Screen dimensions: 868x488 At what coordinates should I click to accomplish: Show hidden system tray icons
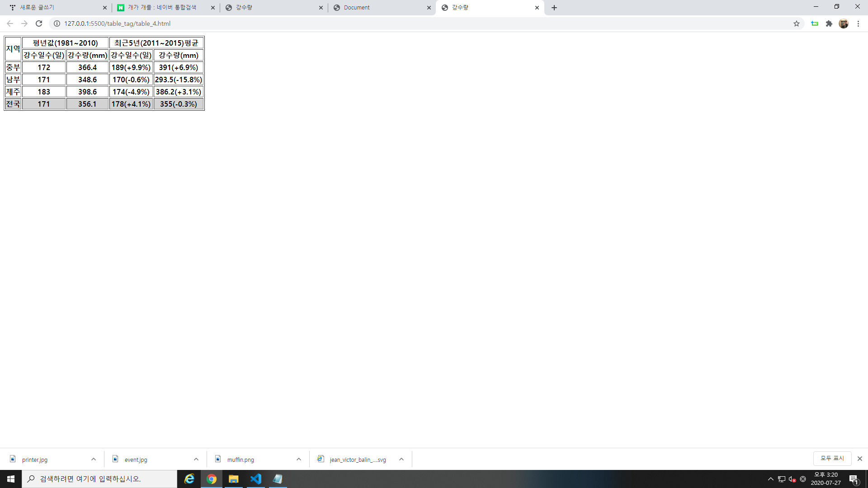point(770,479)
